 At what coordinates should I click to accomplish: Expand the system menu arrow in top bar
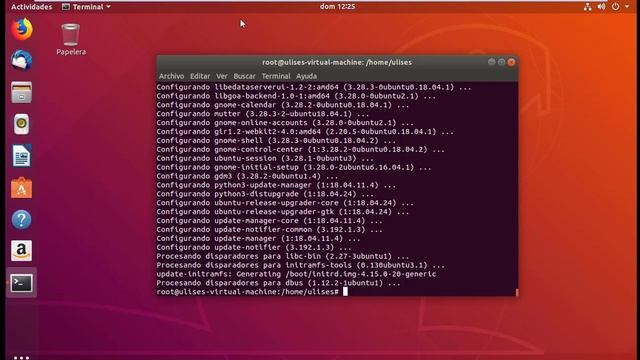pos(627,7)
